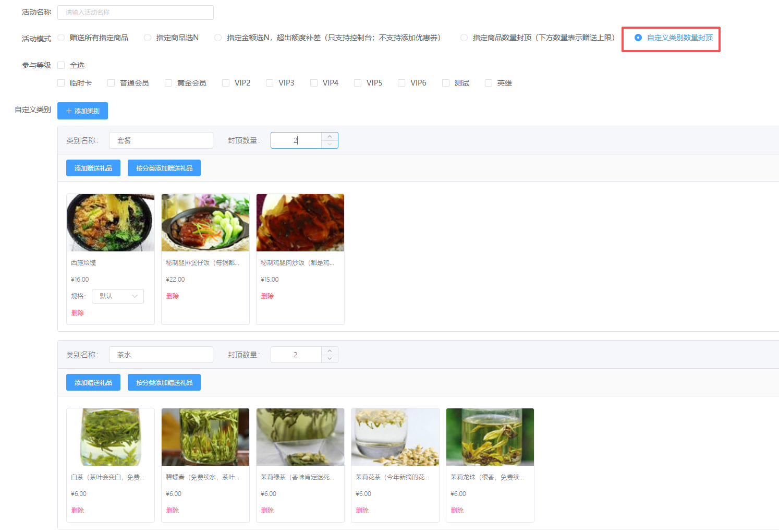Delete the 秘制腿排煲仔饭 gift item
779x532 pixels.
173,296
